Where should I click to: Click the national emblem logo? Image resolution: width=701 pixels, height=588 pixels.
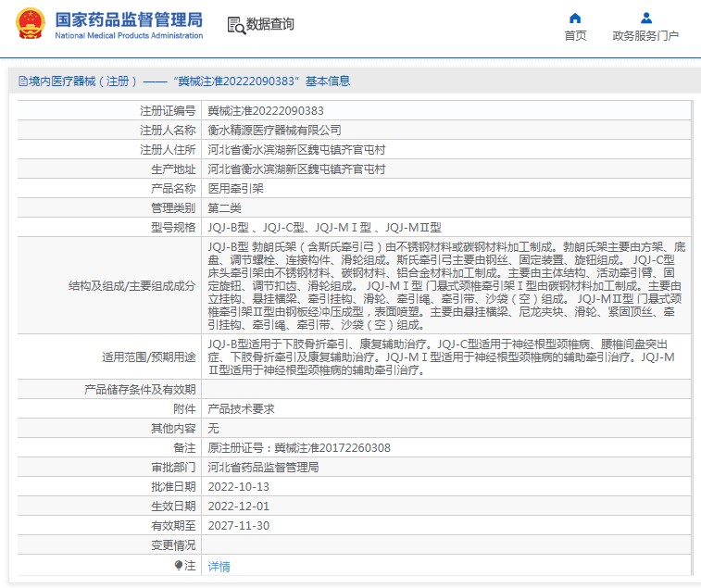pos(31,24)
